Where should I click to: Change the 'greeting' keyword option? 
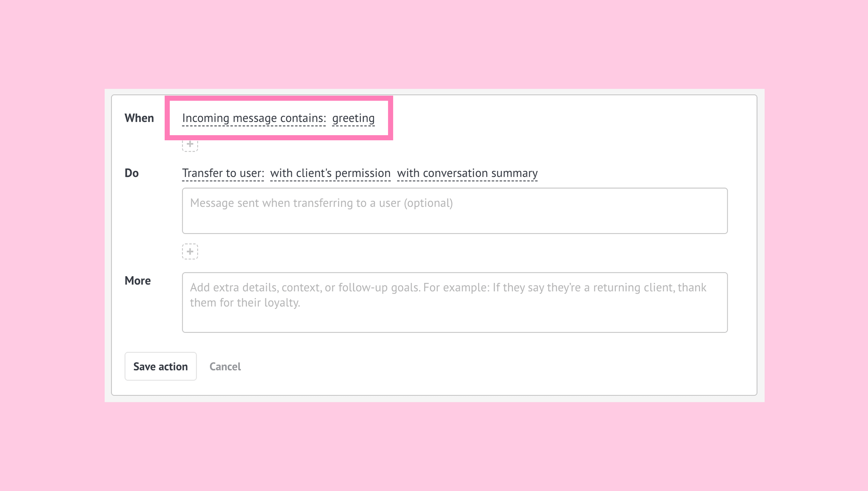[x=353, y=118]
